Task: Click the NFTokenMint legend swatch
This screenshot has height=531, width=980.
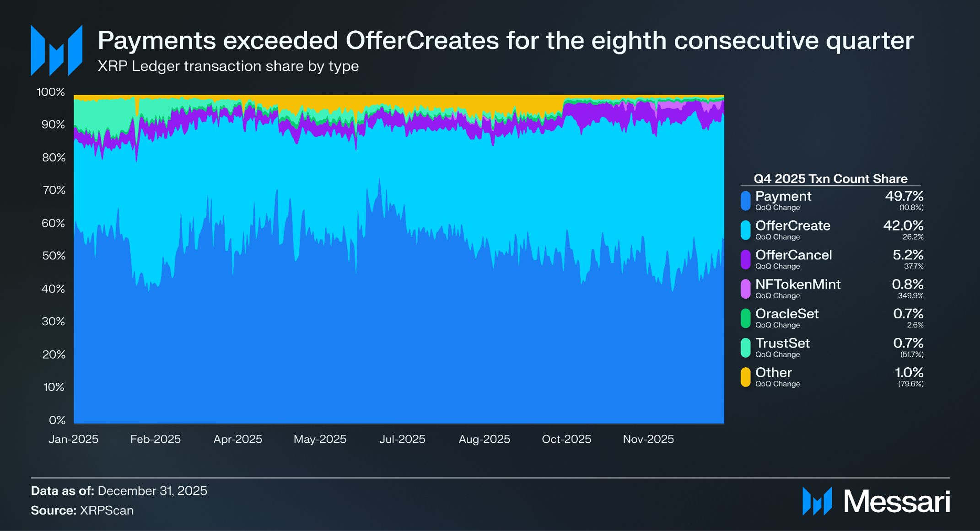Action: coord(745,289)
